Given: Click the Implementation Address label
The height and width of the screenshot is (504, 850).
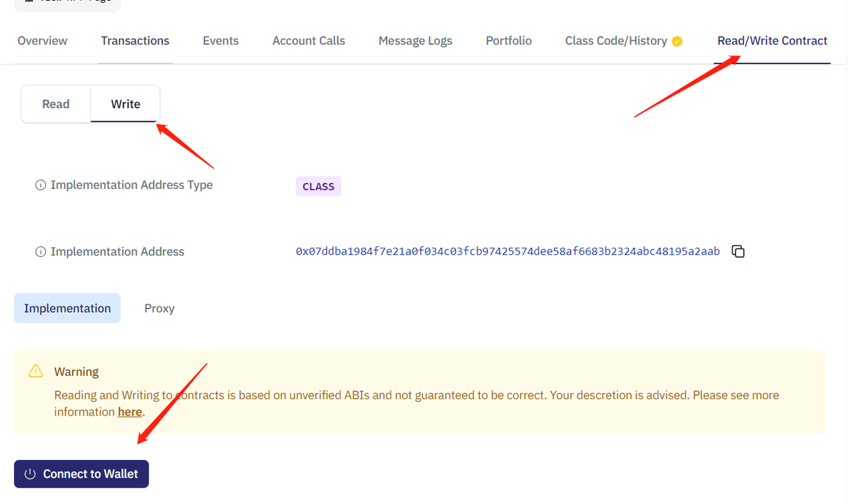Looking at the screenshot, I should pos(118,251).
